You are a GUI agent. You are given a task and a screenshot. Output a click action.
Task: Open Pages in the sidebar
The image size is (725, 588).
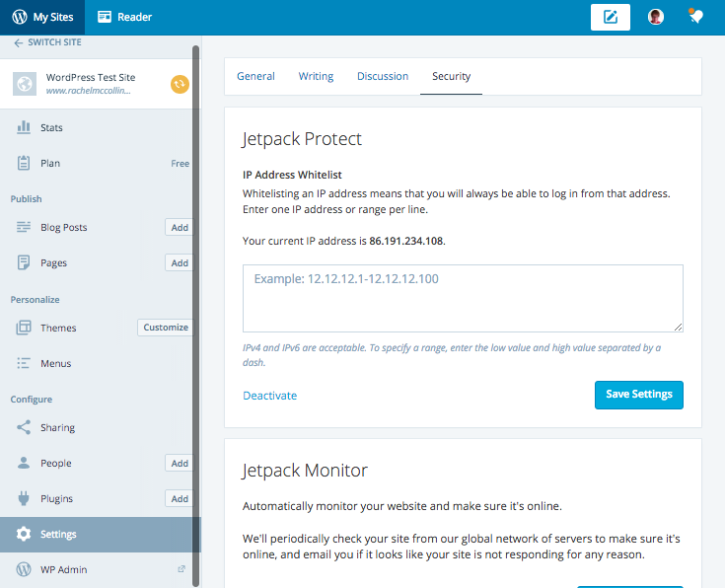[53, 262]
